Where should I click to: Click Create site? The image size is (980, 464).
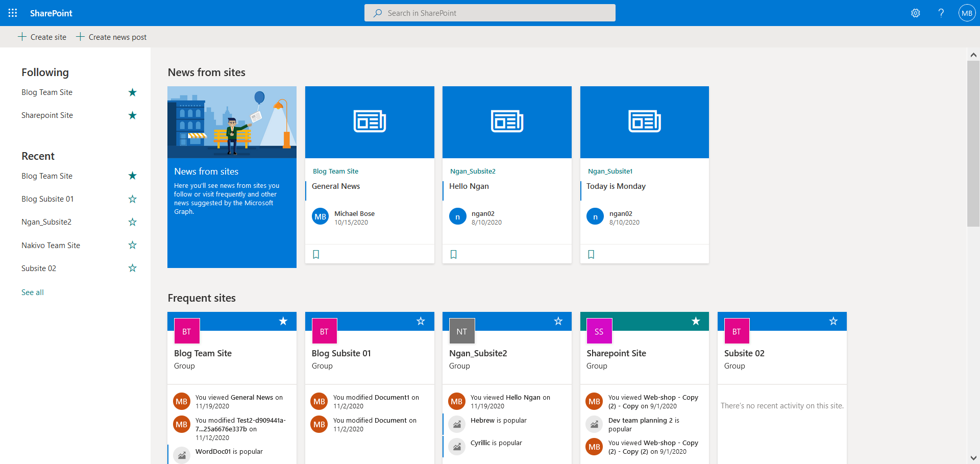[42, 37]
